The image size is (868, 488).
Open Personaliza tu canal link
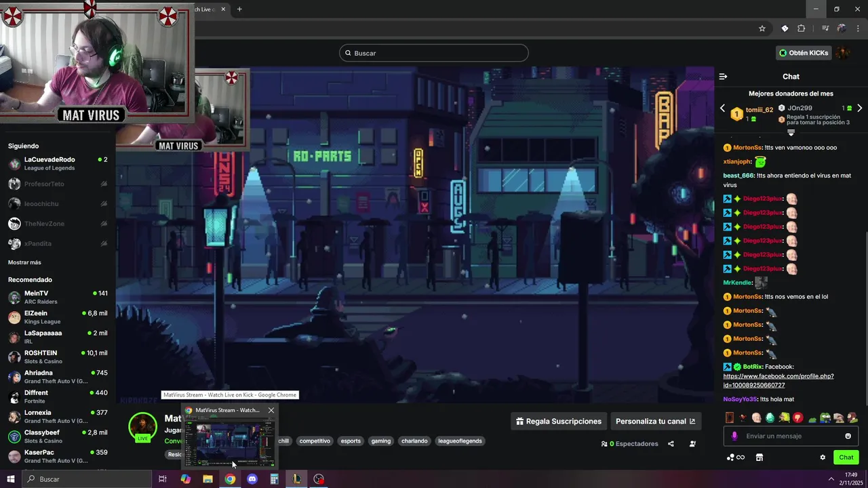(x=656, y=421)
